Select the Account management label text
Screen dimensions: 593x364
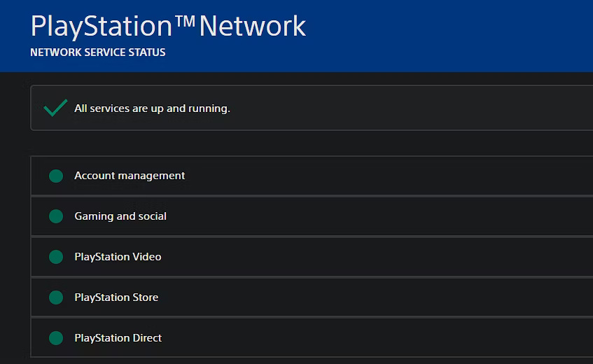(x=130, y=176)
